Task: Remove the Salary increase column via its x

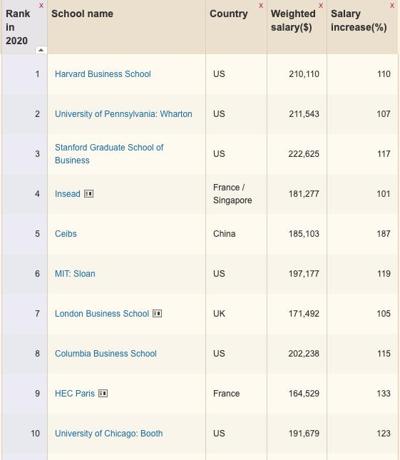Action: coord(392,6)
